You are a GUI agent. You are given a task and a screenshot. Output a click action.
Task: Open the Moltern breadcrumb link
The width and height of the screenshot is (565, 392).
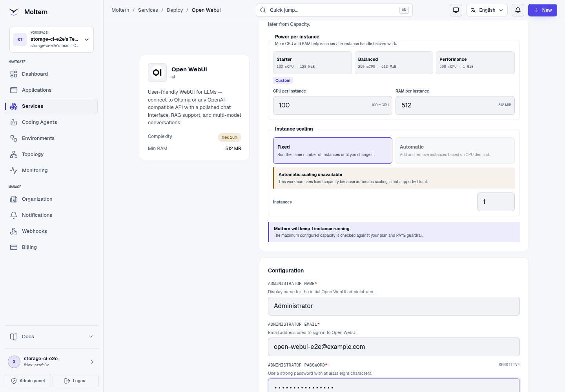120,10
